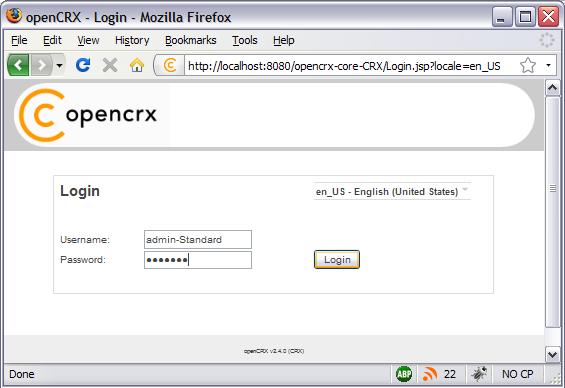Go back with the green Back arrow
The image size is (565, 388).
(18, 65)
